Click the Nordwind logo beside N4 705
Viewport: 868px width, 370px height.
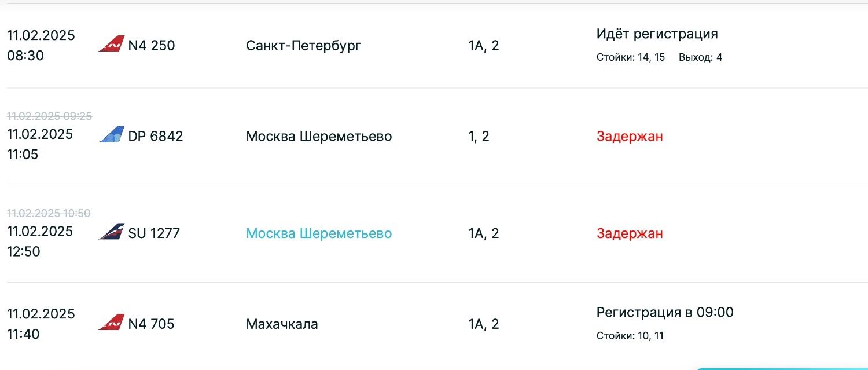[x=111, y=323]
